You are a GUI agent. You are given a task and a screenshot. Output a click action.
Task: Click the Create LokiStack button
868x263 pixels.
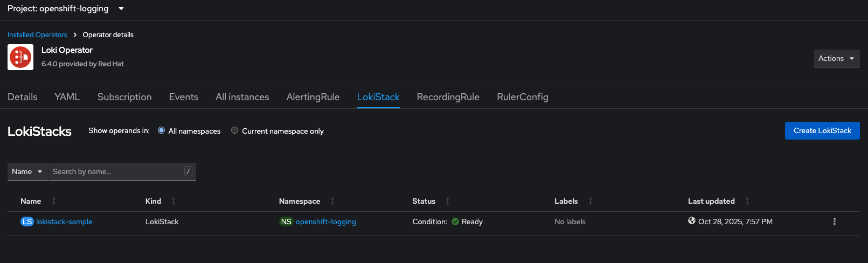pyautogui.click(x=822, y=130)
